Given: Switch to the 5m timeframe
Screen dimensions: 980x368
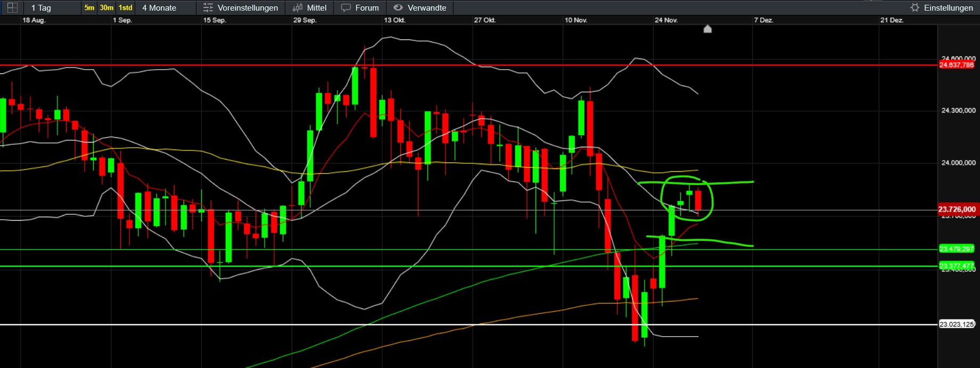Looking at the screenshot, I should coord(89,7).
